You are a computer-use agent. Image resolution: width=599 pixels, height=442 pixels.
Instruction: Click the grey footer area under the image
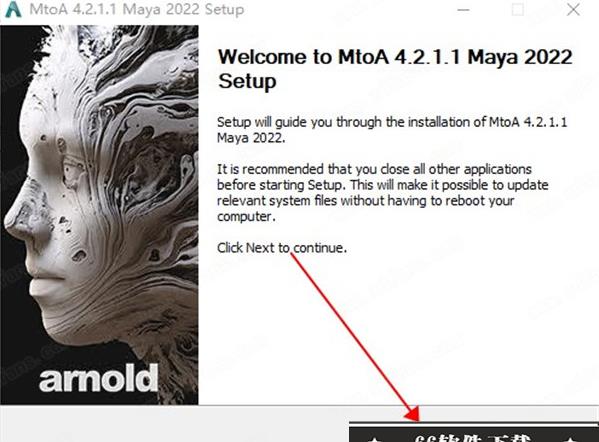tap(174, 424)
